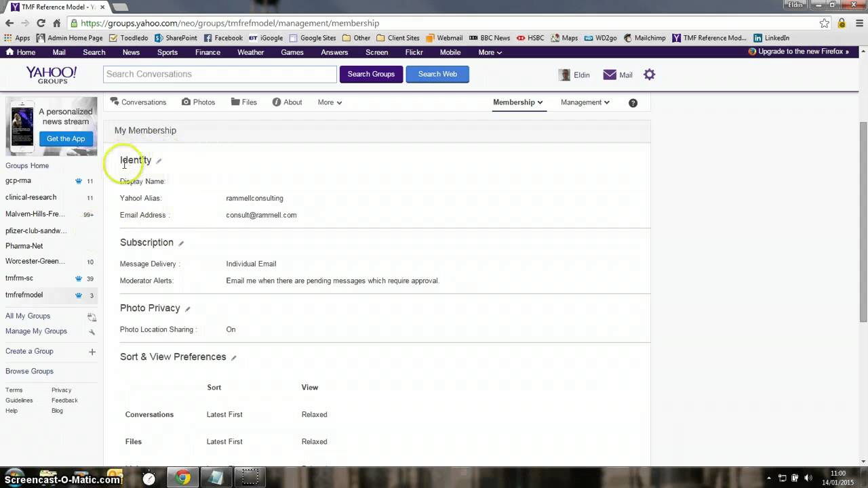Screen dimensions: 868x488
Task: Edit Photo Privacy using its pencil icon
Action: [x=188, y=308]
